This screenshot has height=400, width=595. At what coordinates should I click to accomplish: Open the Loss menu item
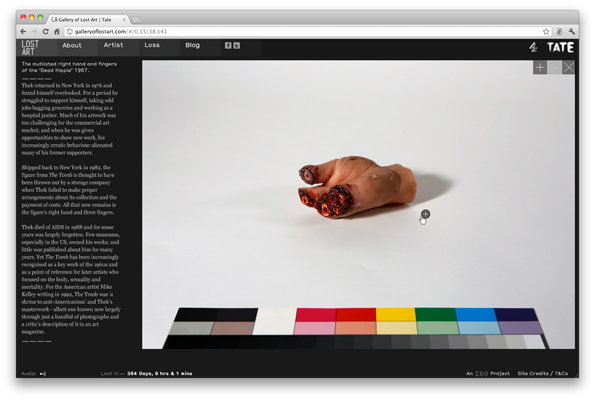coord(152,45)
